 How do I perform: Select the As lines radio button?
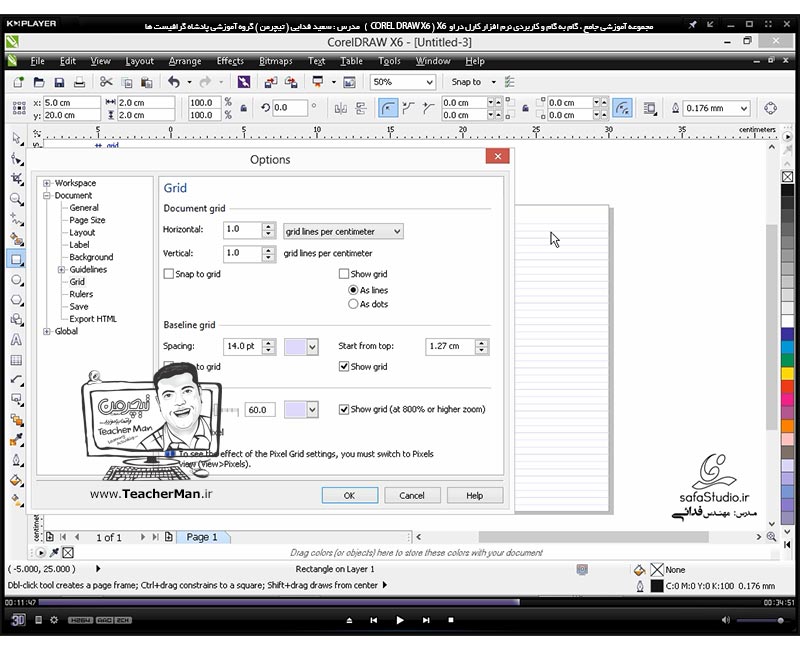353,290
